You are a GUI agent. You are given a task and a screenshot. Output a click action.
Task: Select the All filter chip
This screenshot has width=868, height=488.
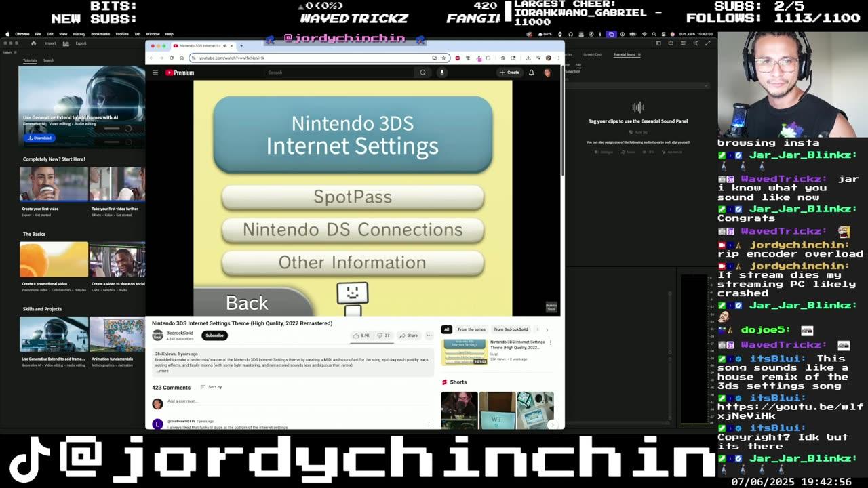[446, 329]
